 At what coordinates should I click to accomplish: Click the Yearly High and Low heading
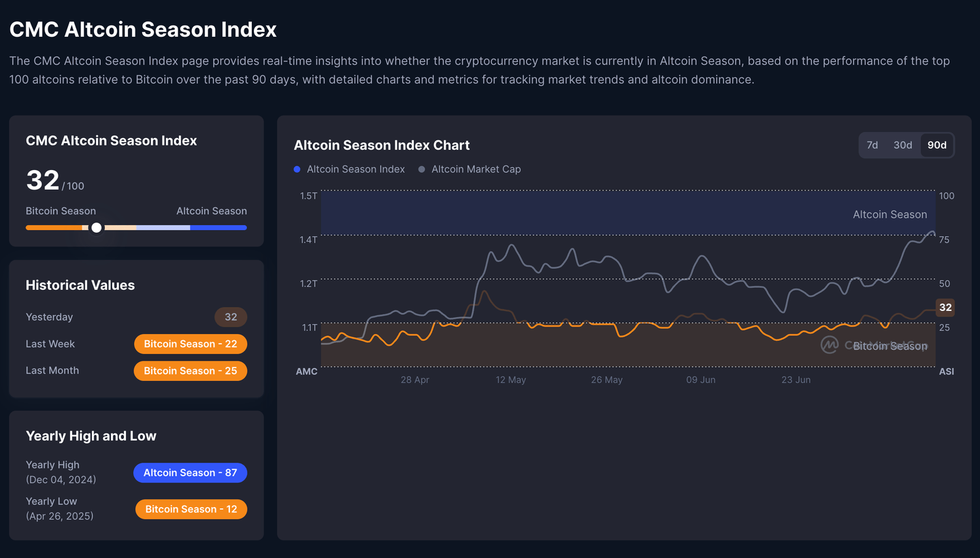coord(91,436)
